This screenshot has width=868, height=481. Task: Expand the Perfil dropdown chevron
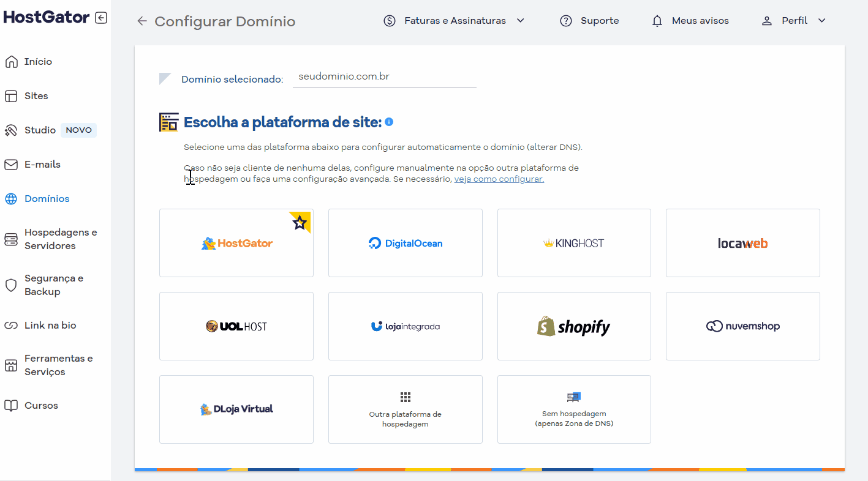point(822,21)
